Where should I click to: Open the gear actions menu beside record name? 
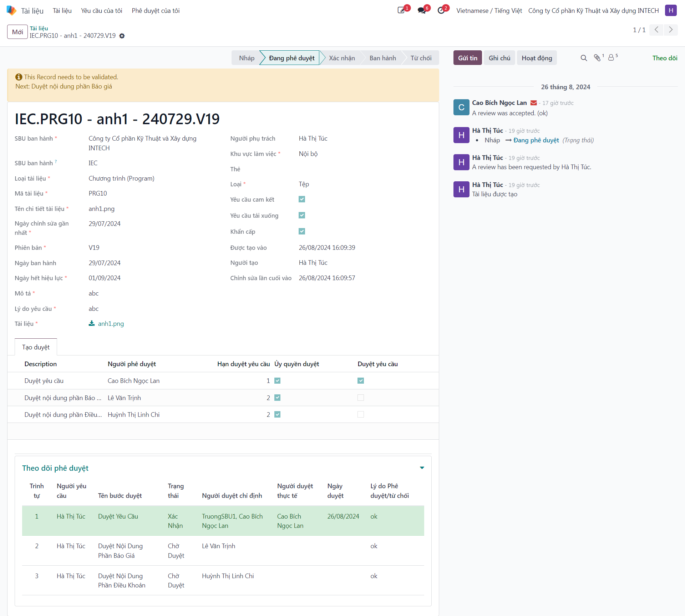[122, 36]
